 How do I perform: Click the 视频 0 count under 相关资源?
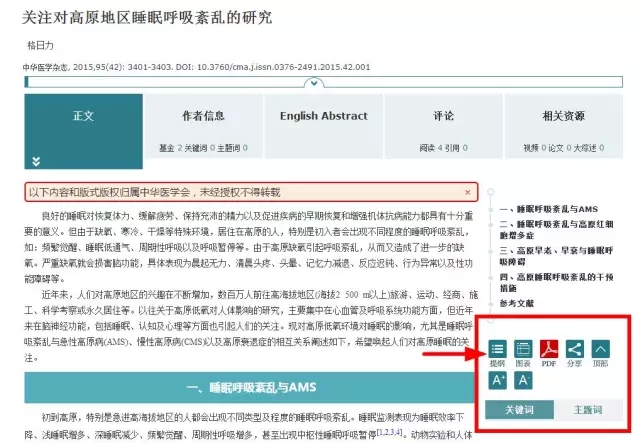click(535, 148)
